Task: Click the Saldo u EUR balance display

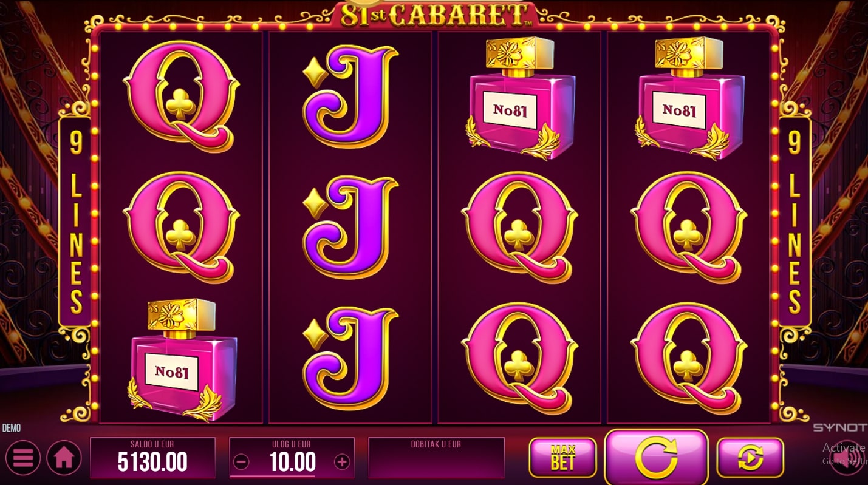Action: [152, 458]
